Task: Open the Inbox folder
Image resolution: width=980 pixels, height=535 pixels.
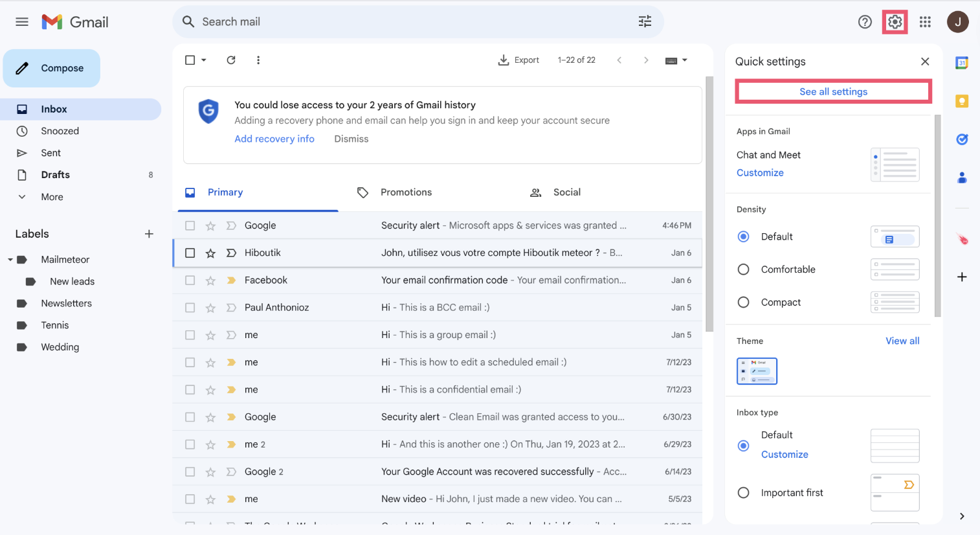Action: [80, 109]
